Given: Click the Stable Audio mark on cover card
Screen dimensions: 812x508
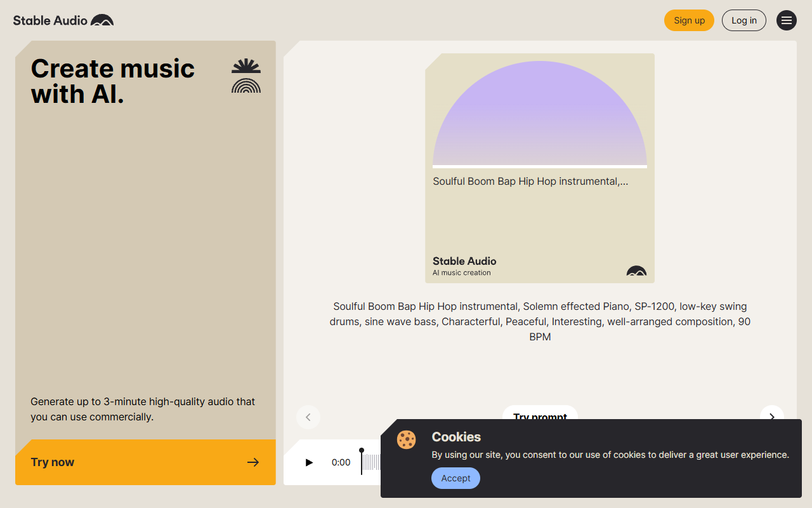Looking at the screenshot, I should pyautogui.click(x=636, y=271).
